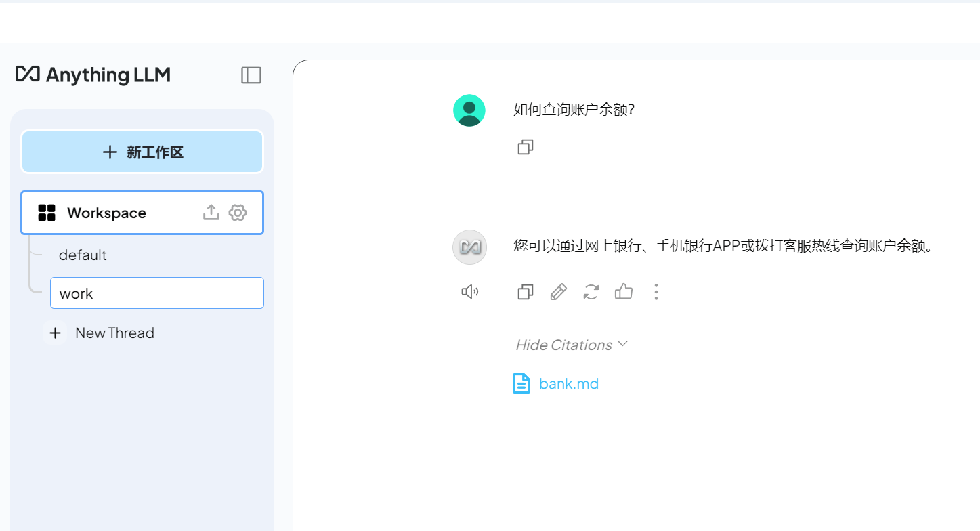The image size is (980, 531).
Task: Click the bank.md document icon
Action: 521,383
